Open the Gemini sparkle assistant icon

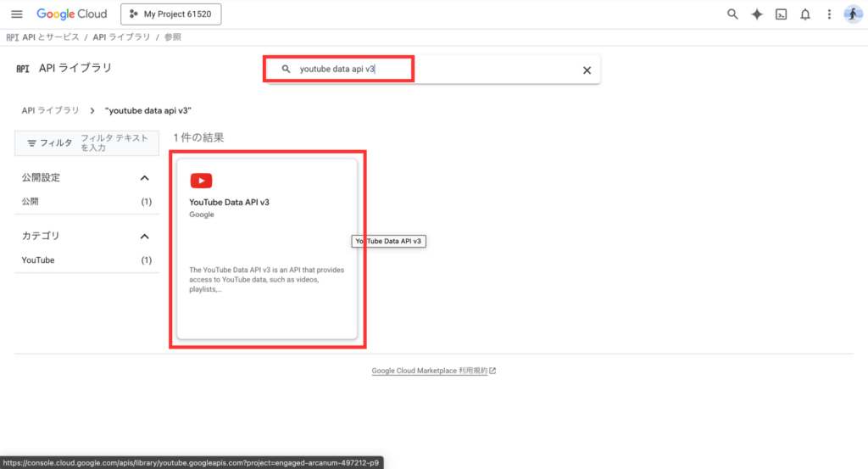pyautogui.click(x=757, y=14)
